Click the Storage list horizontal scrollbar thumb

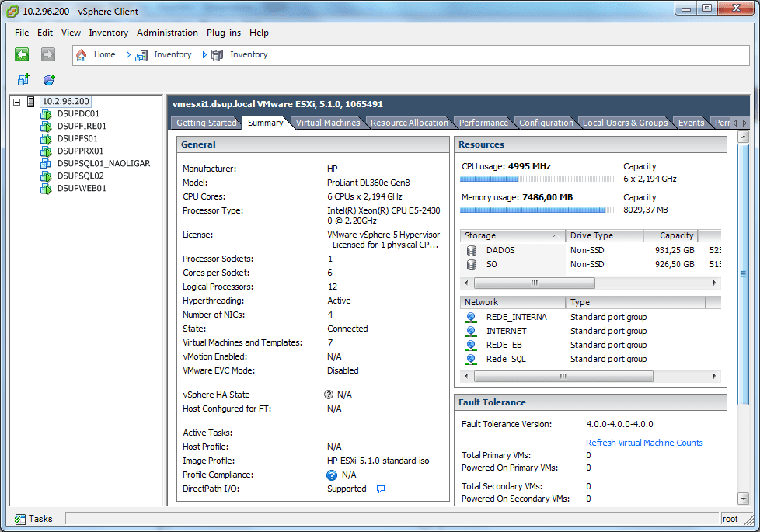click(534, 283)
